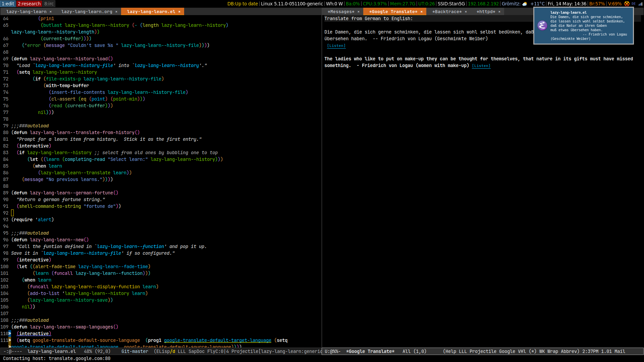The width and height of the screenshot is (644, 362).
Task: Click the SSID:Stan5G status bar entry
Action: pyautogui.click(x=451, y=4)
